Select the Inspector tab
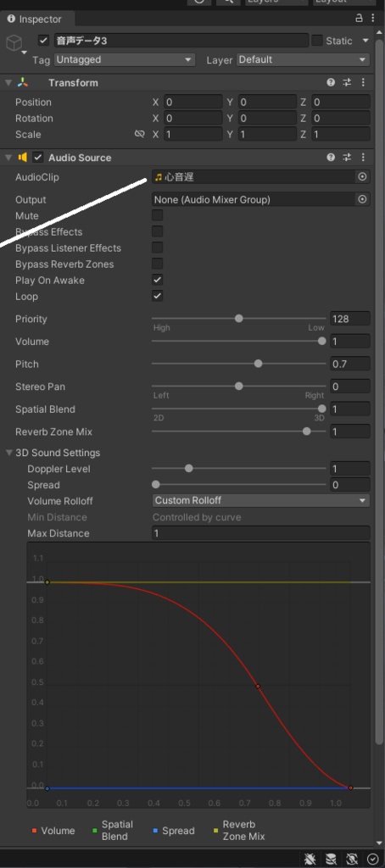This screenshot has width=385, height=868. click(x=35, y=19)
